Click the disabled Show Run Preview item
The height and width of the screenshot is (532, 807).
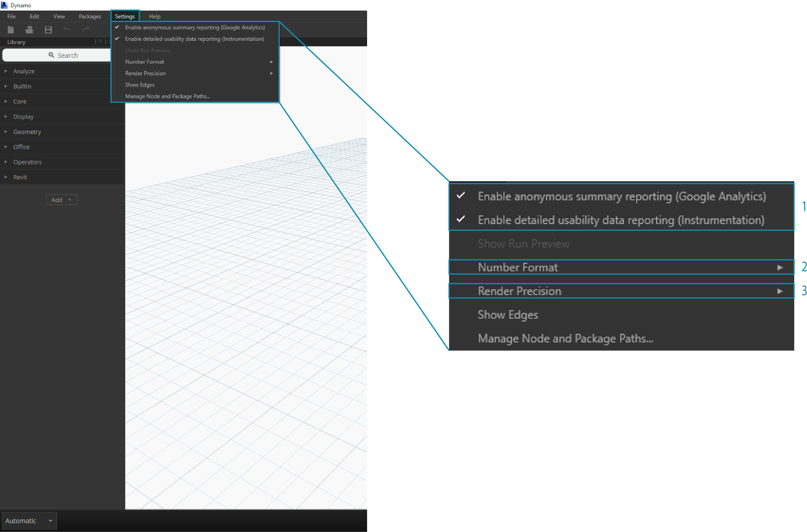(x=195, y=50)
